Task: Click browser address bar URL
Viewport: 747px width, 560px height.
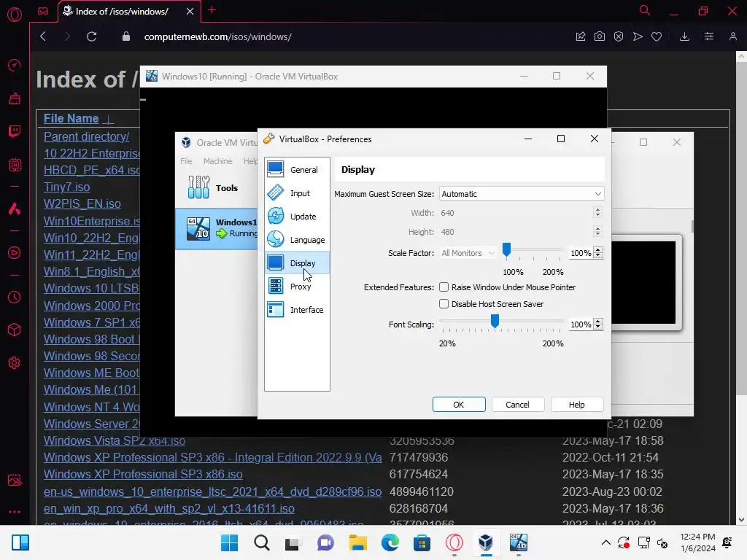Action: point(217,36)
